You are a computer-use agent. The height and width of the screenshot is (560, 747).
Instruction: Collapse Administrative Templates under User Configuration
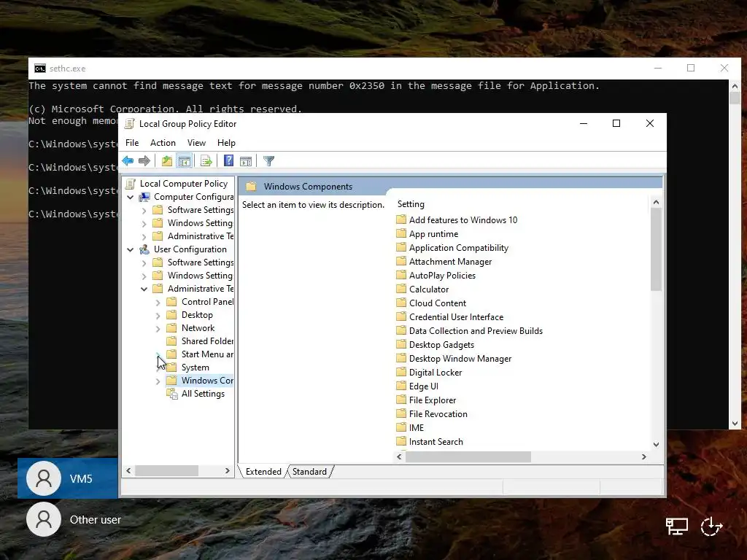tap(144, 289)
